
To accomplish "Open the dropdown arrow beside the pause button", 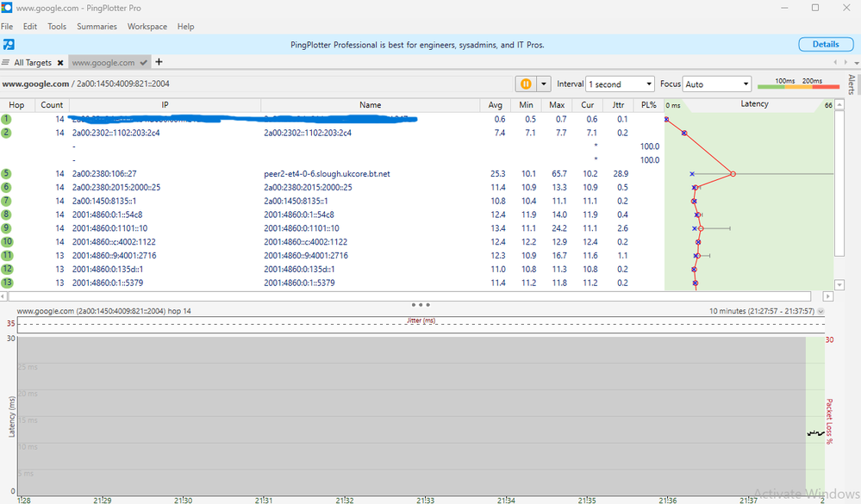I will point(543,84).
